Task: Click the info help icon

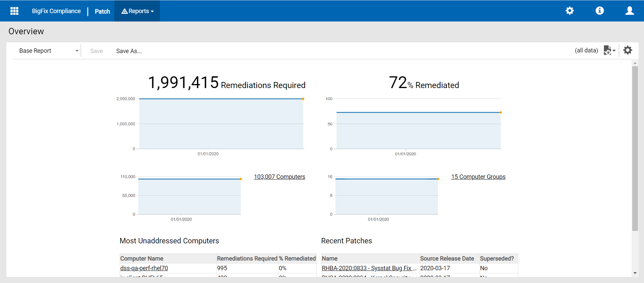Action: (599, 11)
